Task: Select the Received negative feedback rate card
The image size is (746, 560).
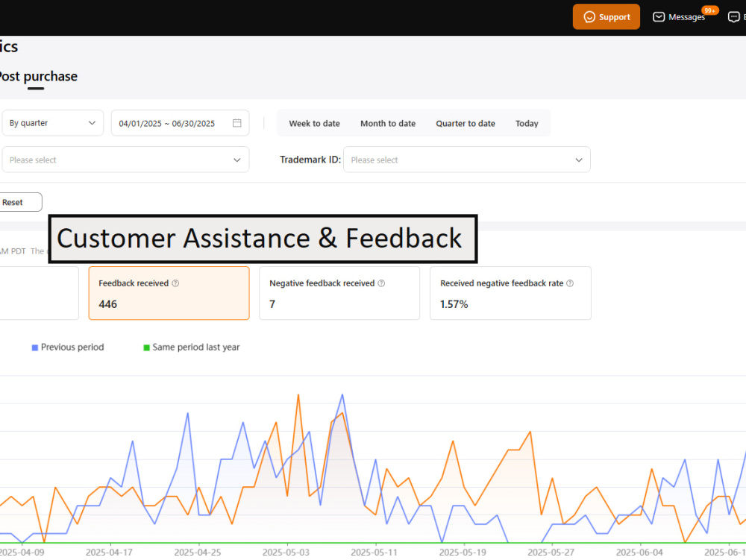Action: (x=510, y=293)
